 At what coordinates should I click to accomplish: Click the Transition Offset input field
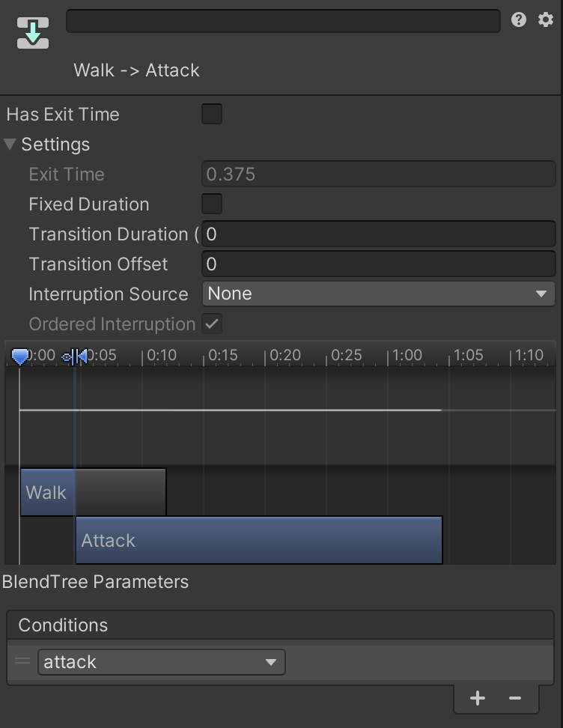pos(378,264)
